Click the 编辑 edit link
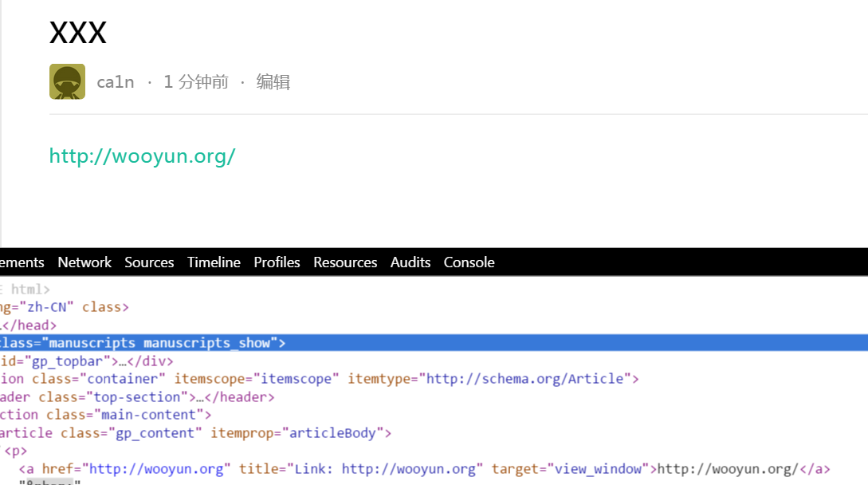868x485 pixels. click(x=273, y=82)
